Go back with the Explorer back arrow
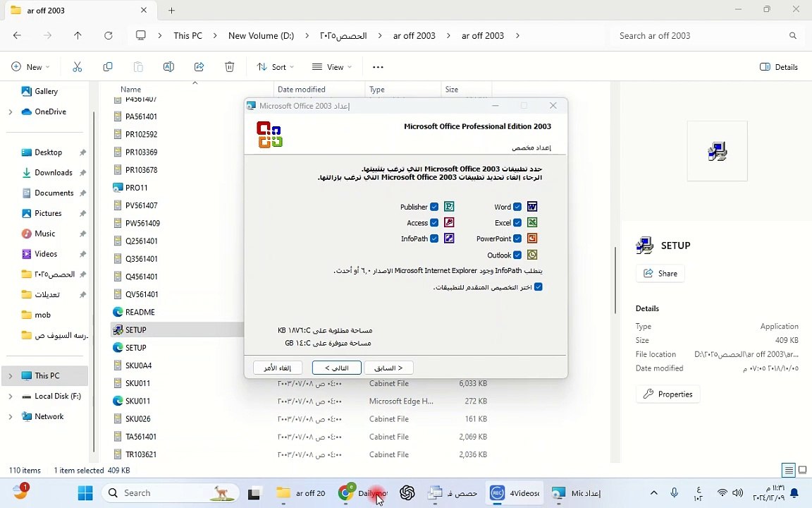 pyautogui.click(x=17, y=36)
